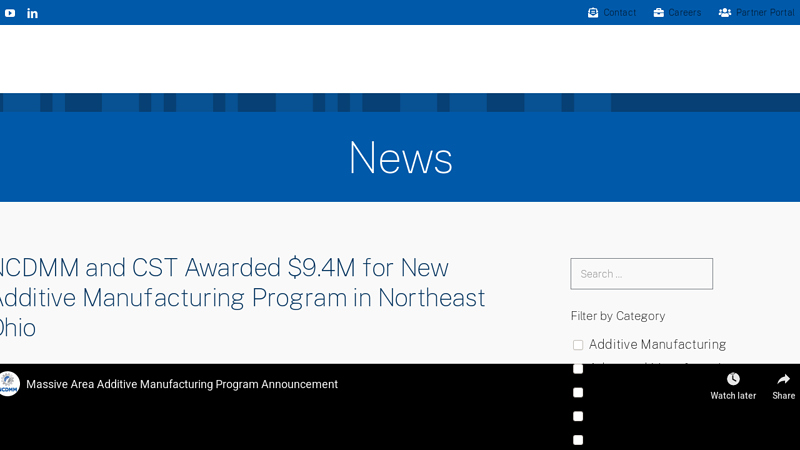The width and height of the screenshot is (800, 450).
Task: Open the Partner Portal link
Action: pyautogui.click(x=765, y=13)
